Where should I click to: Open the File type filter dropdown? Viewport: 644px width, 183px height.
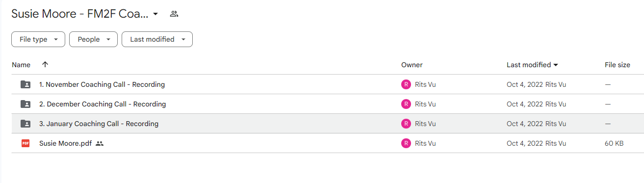pos(38,39)
